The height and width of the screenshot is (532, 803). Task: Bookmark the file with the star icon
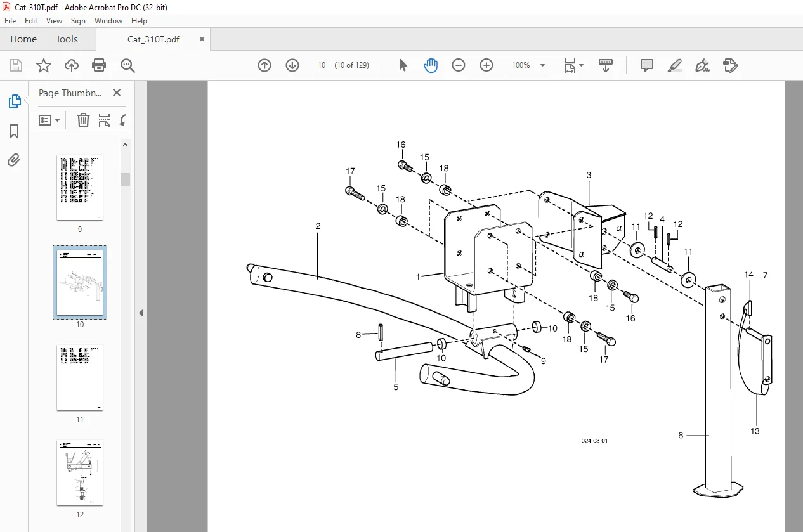44,65
